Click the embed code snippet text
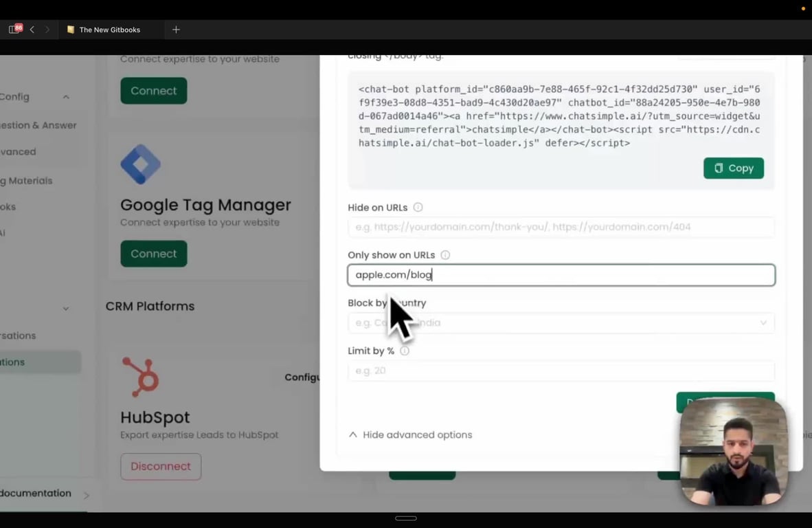Screen dimensions: 812x528 point(559,116)
